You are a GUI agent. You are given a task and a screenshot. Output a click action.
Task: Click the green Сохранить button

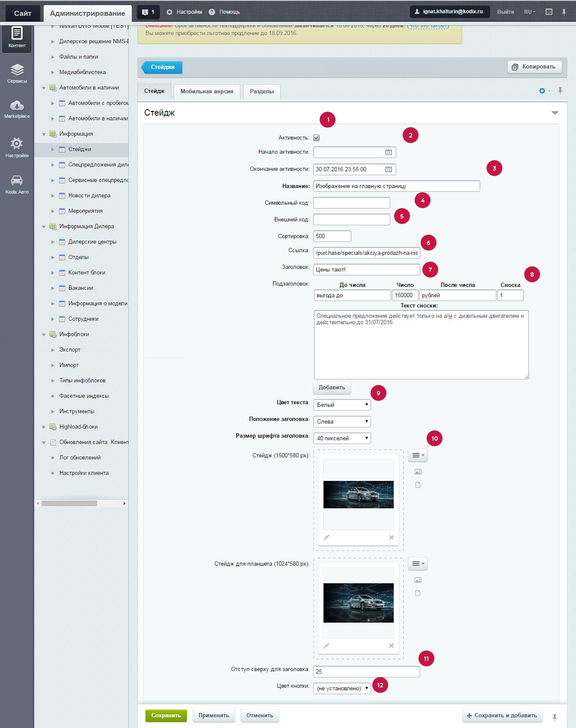pos(166,715)
